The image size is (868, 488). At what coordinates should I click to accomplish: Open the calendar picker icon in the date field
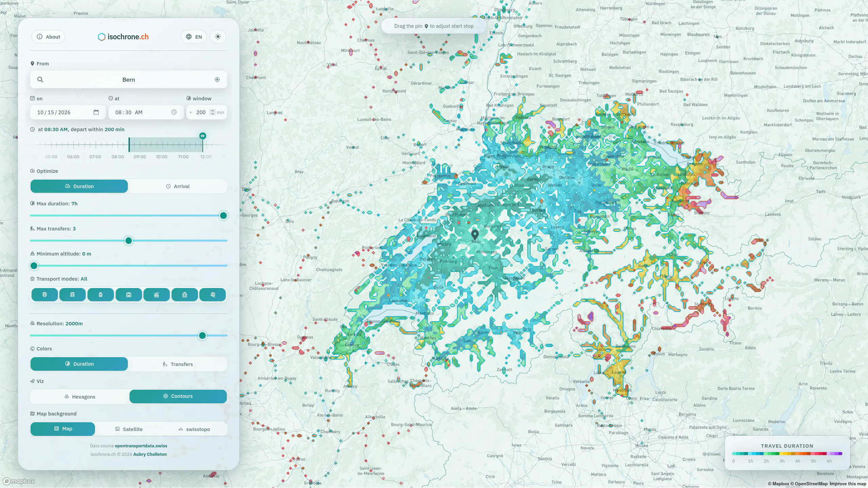tap(96, 112)
